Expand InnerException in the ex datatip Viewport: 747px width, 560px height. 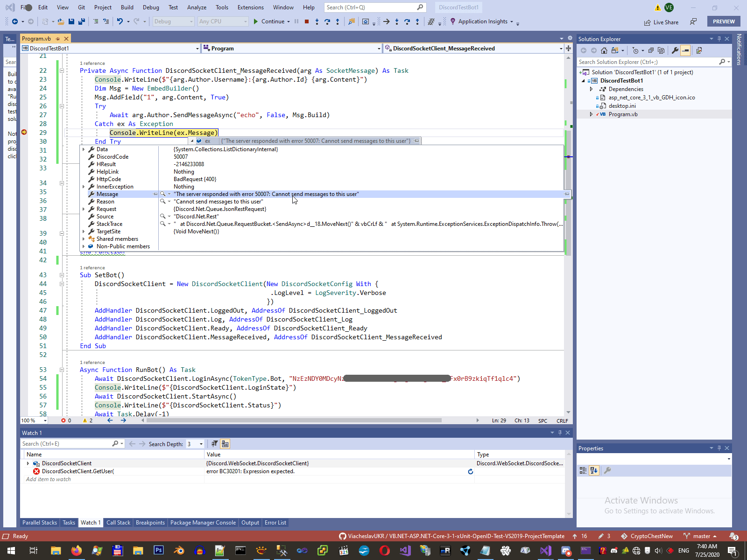tap(84, 187)
